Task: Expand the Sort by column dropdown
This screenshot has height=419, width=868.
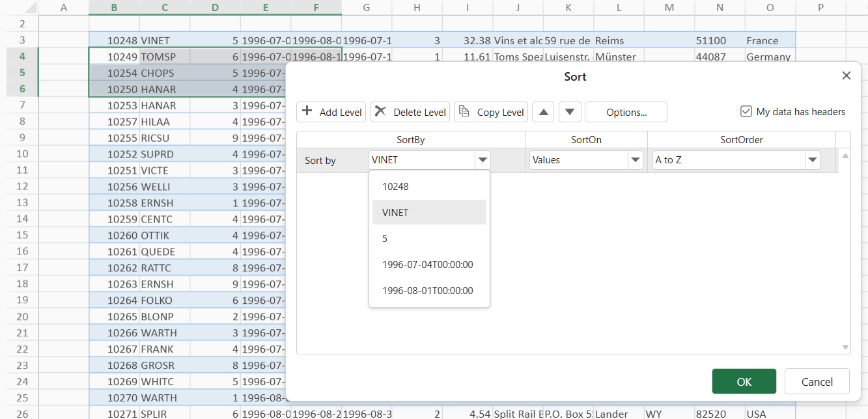Action: point(483,160)
